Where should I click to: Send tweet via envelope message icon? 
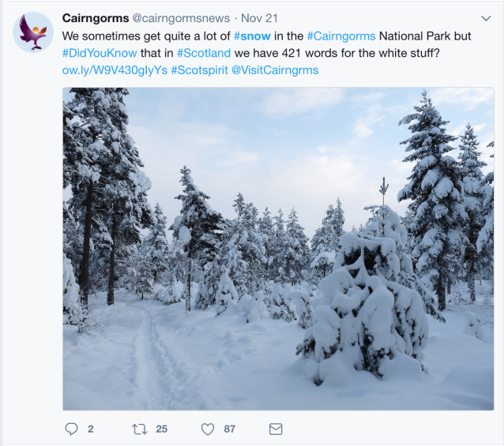(276, 429)
